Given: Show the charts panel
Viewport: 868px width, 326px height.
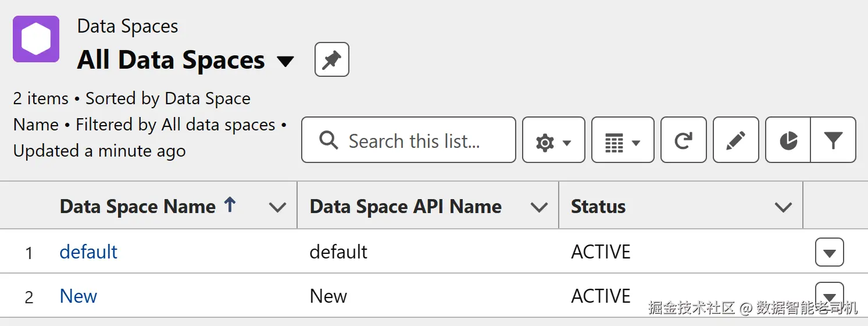Looking at the screenshot, I should coord(788,140).
